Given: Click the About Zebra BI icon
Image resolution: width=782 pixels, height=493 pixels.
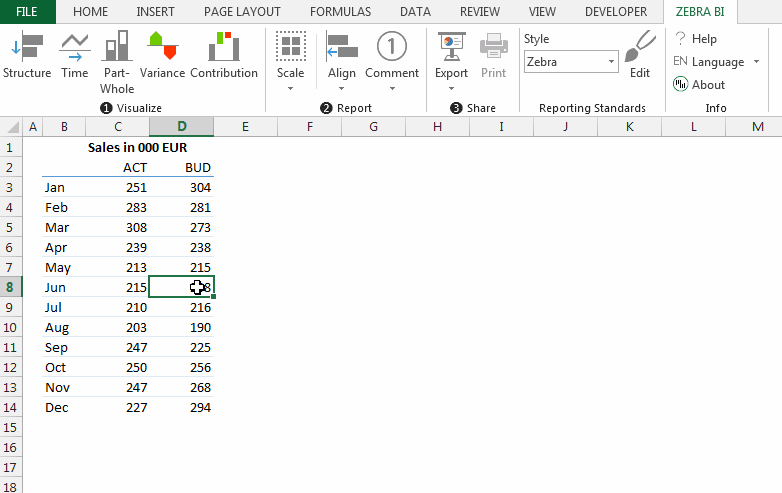Looking at the screenshot, I should point(680,84).
